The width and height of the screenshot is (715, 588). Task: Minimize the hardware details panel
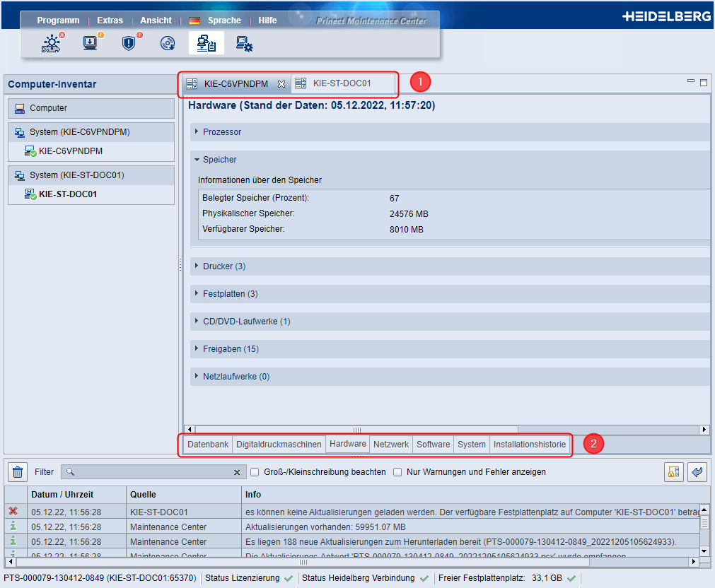click(x=691, y=81)
